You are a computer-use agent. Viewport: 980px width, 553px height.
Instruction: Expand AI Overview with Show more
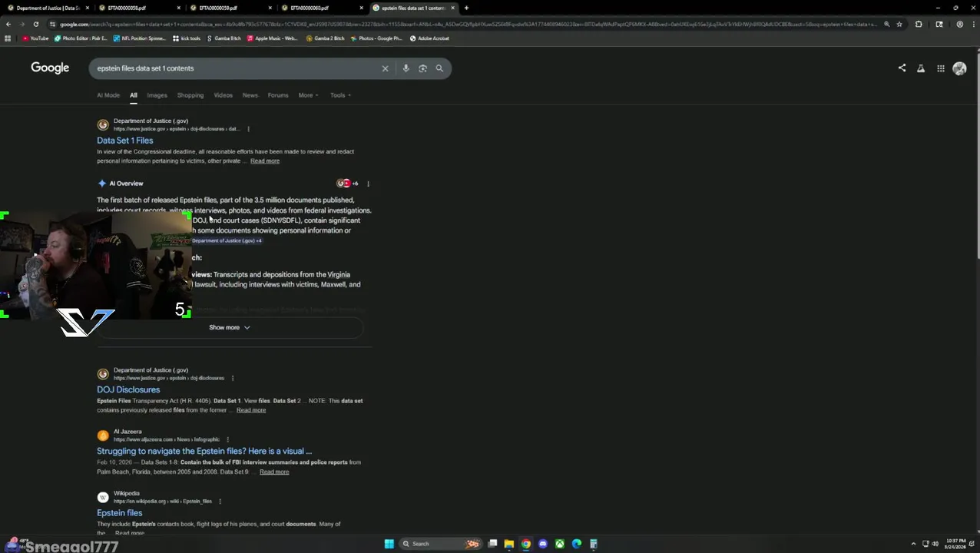click(x=230, y=328)
